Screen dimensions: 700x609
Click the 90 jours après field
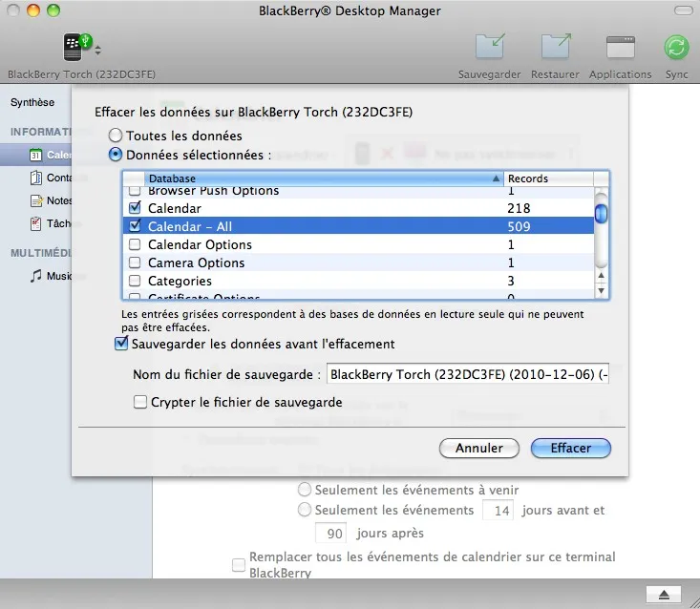[x=330, y=534]
